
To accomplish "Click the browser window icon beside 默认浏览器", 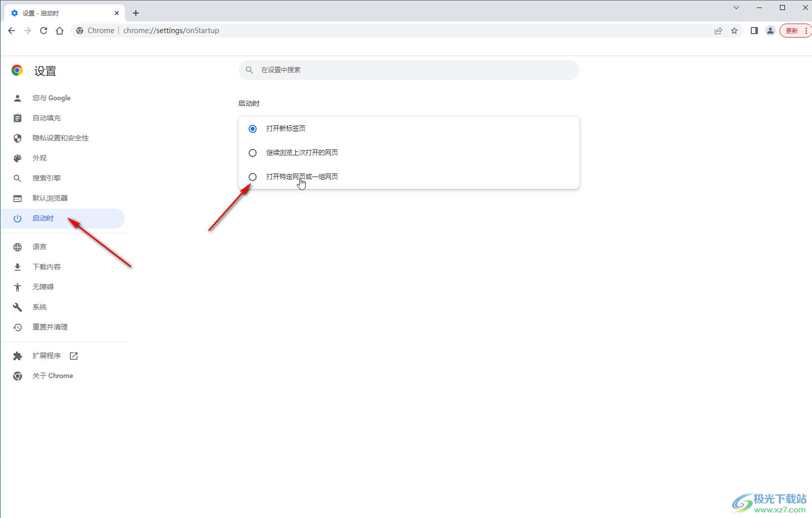I will (18, 199).
